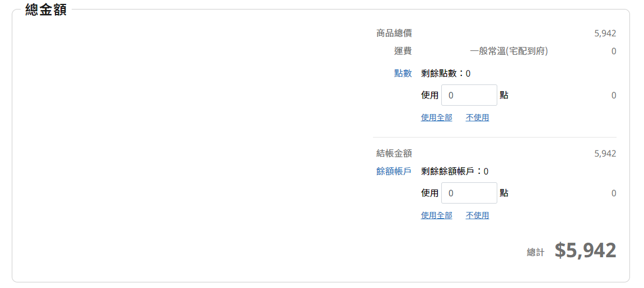Click 使用全部 under the 點數 section

pyautogui.click(x=436, y=117)
